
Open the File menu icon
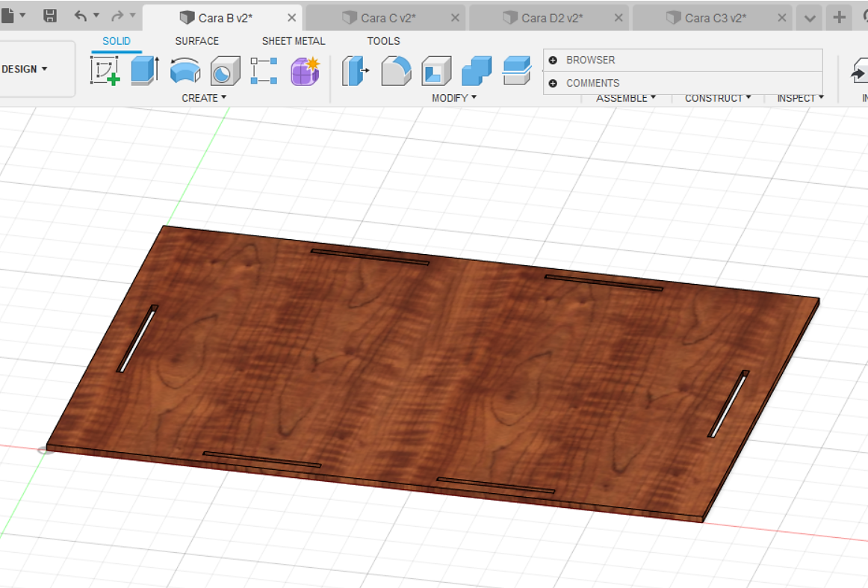coord(7,16)
